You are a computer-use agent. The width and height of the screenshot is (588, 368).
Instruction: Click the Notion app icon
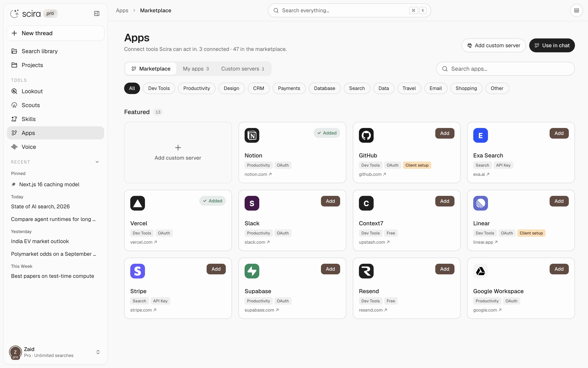(x=252, y=135)
